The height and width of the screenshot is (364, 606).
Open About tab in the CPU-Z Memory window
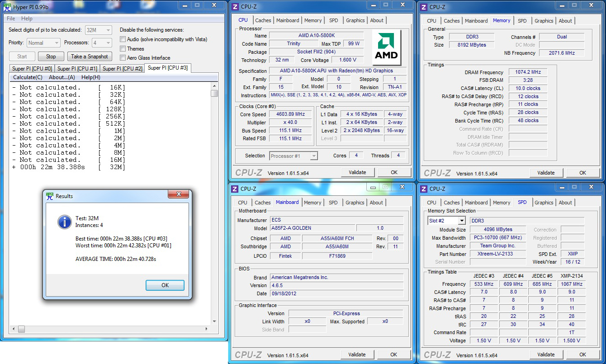pyautogui.click(x=565, y=21)
